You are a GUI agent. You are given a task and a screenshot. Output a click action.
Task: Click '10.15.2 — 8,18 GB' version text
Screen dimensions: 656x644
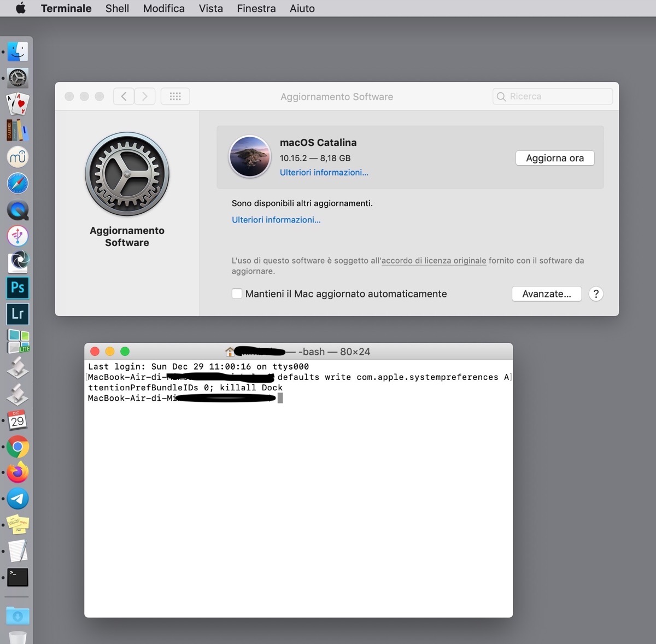pos(315,158)
